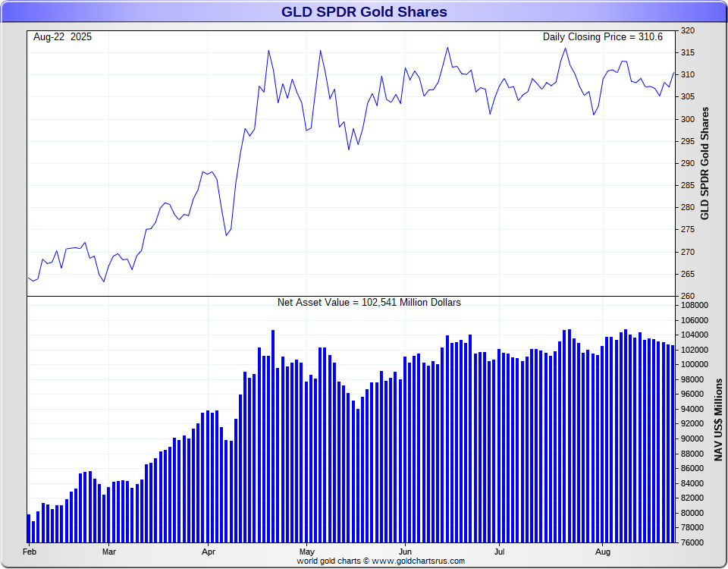This screenshot has height=569, width=728.
Task: Click the 315 price axis value
Action: click(688, 53)
